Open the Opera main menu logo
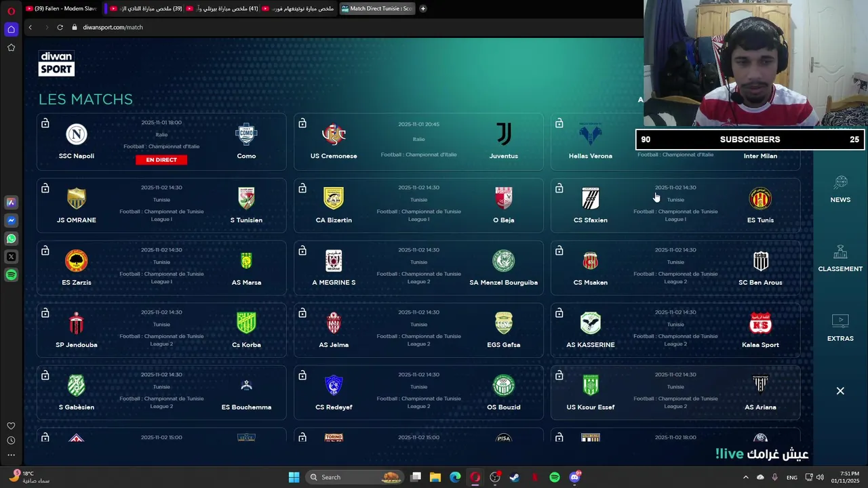Image resolution: width=868 pixels, height=488 pixels. pyautogui.click(x=11, y=11)
